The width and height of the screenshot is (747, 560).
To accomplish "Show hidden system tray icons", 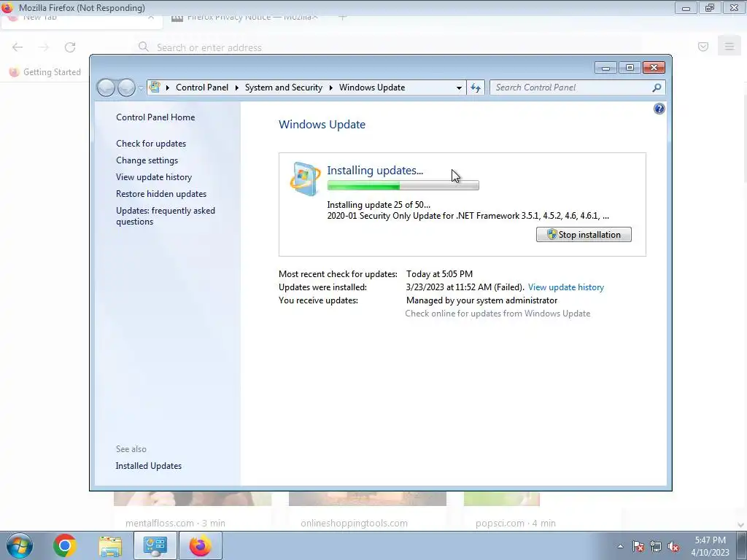I will click(x=620, y=547).
